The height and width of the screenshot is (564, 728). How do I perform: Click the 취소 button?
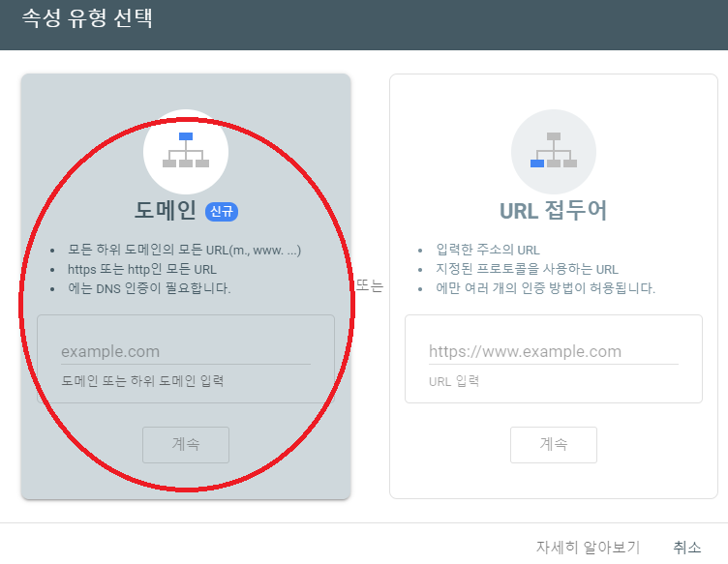tap(687, 548)
